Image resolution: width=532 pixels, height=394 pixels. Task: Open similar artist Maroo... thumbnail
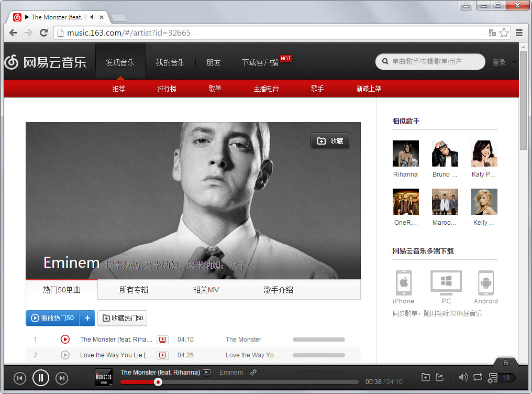tap(445, 202)
